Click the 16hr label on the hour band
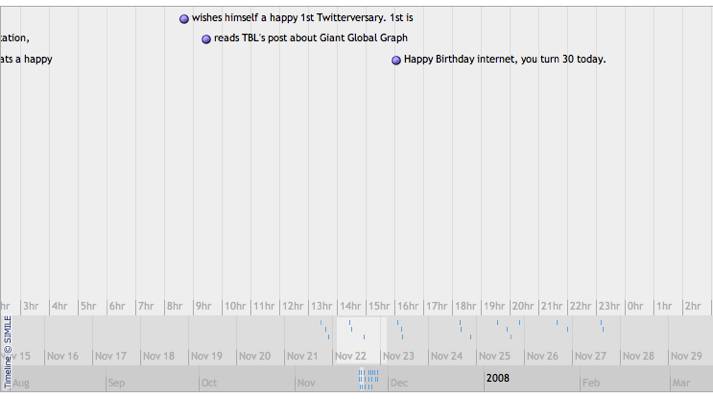713x399 pixels. pyautogui.click(x=408, y=306)
